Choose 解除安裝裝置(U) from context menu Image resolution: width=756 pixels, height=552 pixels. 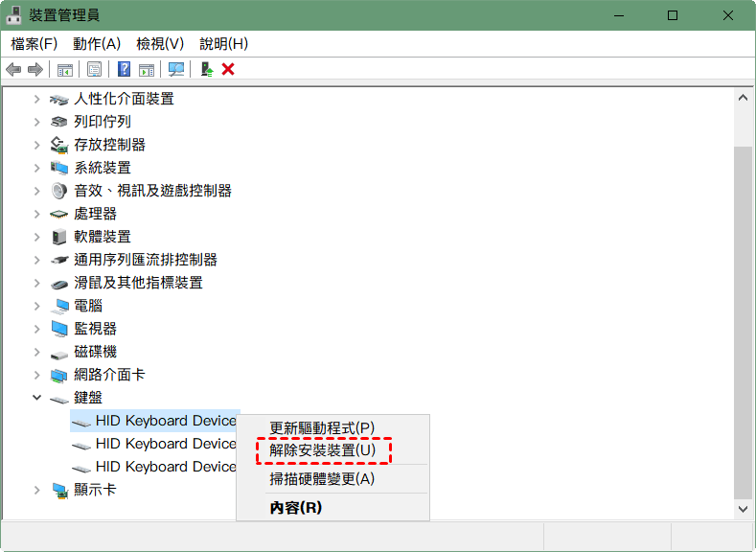click(x=332, y=450)
